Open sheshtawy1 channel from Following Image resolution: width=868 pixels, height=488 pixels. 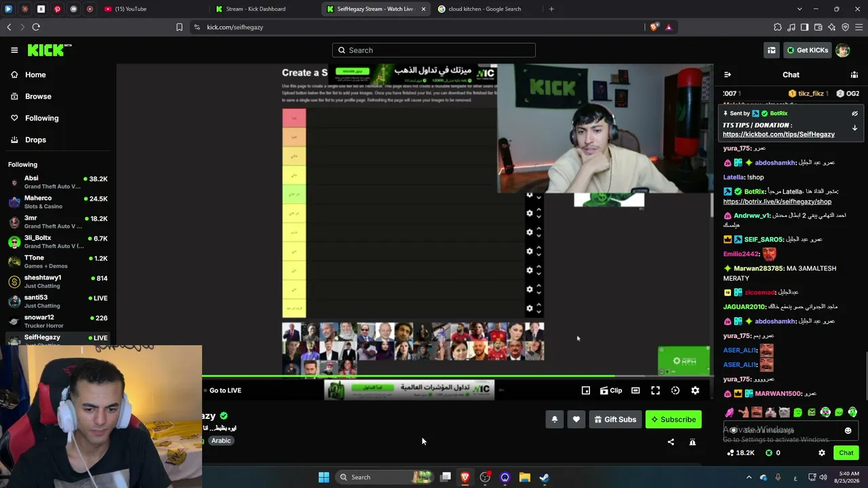coord(58,281)
